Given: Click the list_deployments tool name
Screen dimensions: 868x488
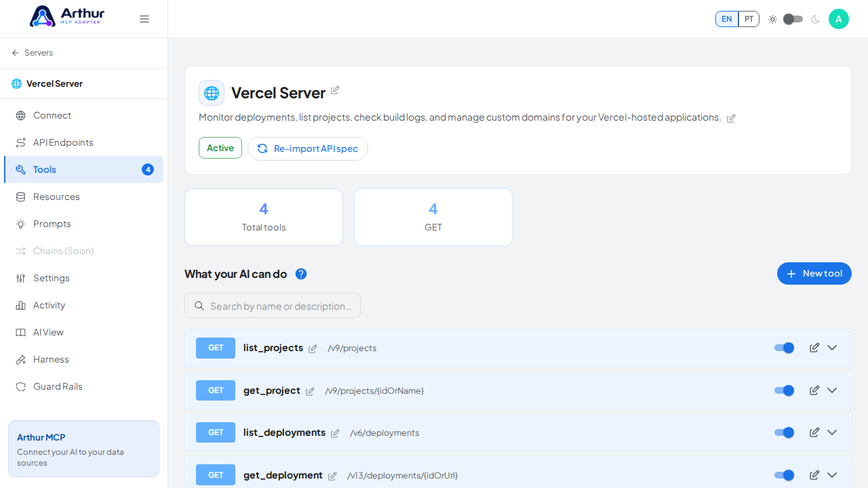Looking at the screenshot, I should click(284, 432).
